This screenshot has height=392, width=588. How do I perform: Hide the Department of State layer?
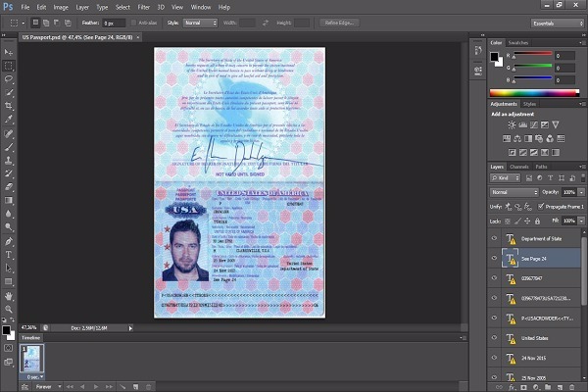pos(493,239)
